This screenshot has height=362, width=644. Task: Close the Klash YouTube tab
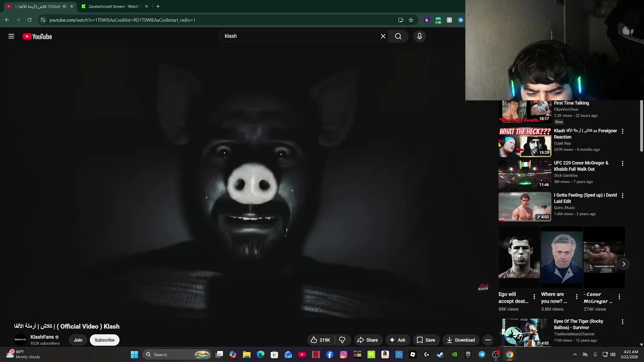click(x=71, y=7)
